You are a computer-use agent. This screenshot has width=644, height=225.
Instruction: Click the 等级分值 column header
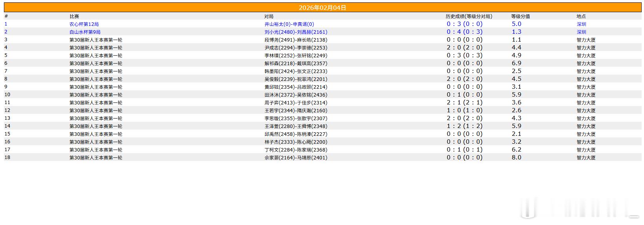[x=520, y=16]
